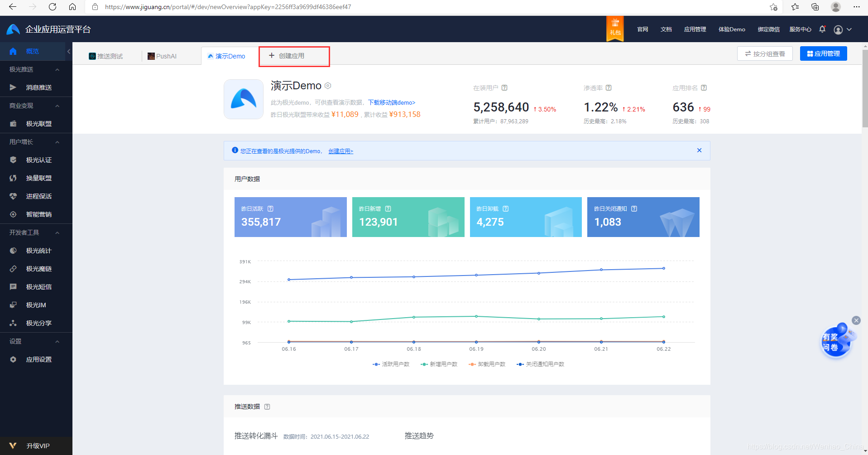Open 极光魔链 sidebar item
Viewport: 868px width, 455px height.
pos(36,269)
